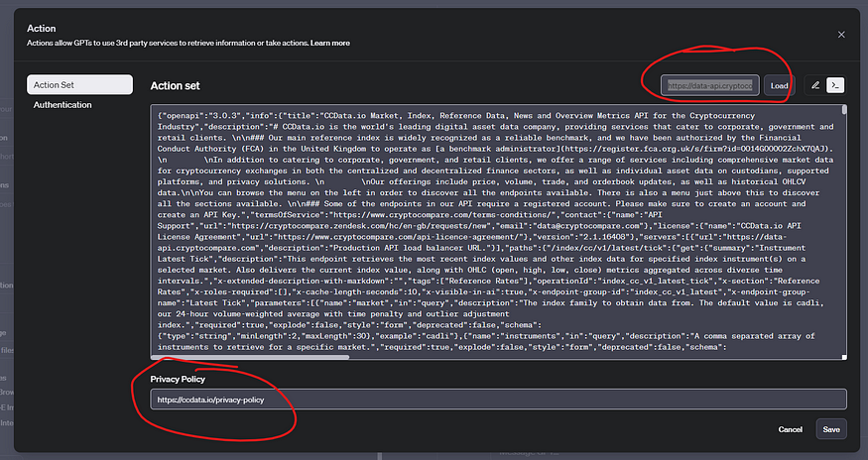Switch to the terminal raw-schema view icon
Screen dimensions: 868x460
coord(835,85)
